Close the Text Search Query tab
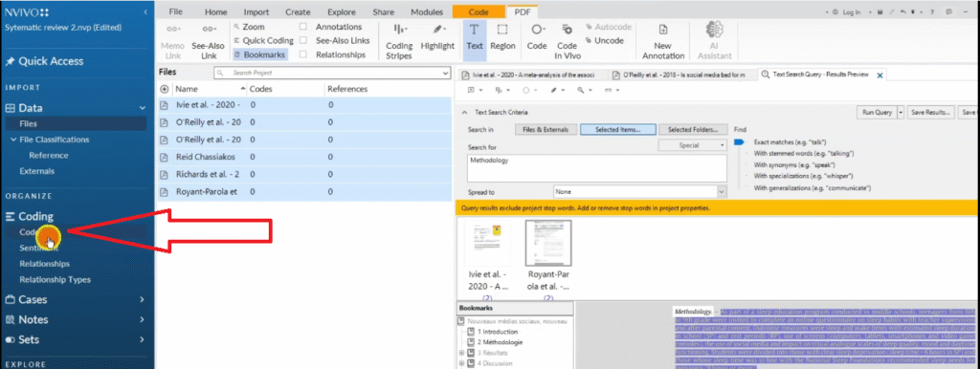Screen dimensions: 980x369 coord(880,75)
